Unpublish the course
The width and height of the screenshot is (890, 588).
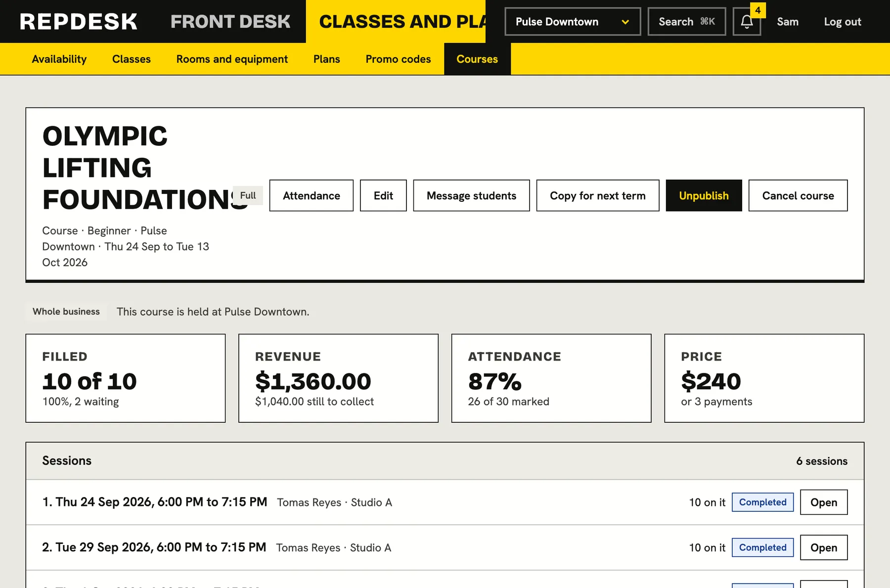coord(704,195)
